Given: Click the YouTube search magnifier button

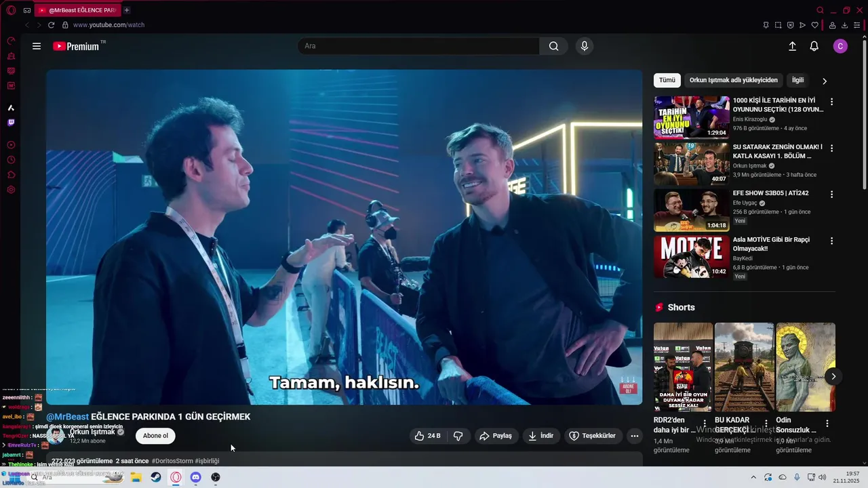Looking at the screenshot, I should tap(553, 46).
